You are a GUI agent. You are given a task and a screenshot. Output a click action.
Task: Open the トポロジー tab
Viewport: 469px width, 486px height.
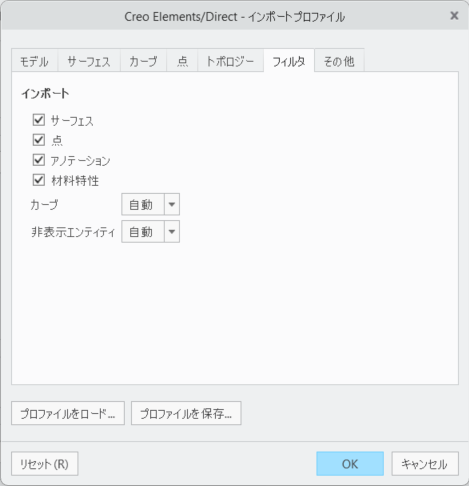230,61
